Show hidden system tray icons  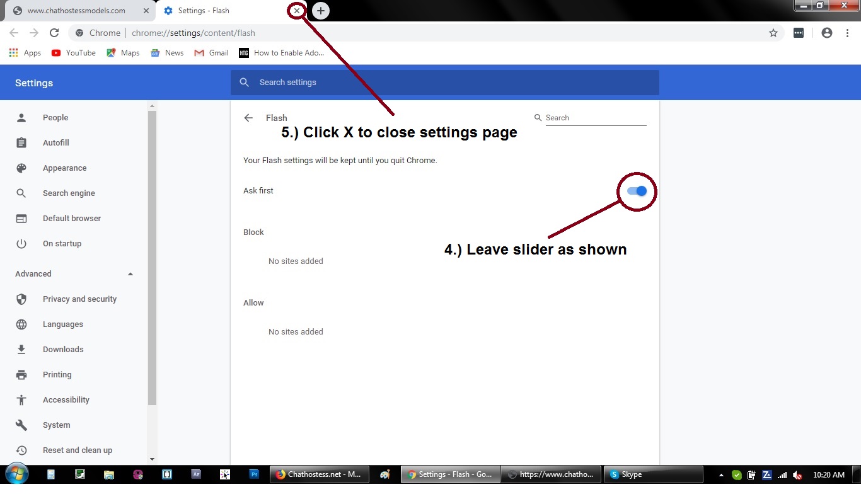pos(722,475)
